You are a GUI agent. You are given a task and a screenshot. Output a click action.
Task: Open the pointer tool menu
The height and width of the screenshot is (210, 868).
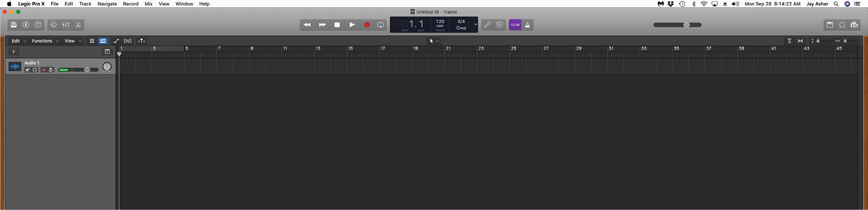coord(434,41)
